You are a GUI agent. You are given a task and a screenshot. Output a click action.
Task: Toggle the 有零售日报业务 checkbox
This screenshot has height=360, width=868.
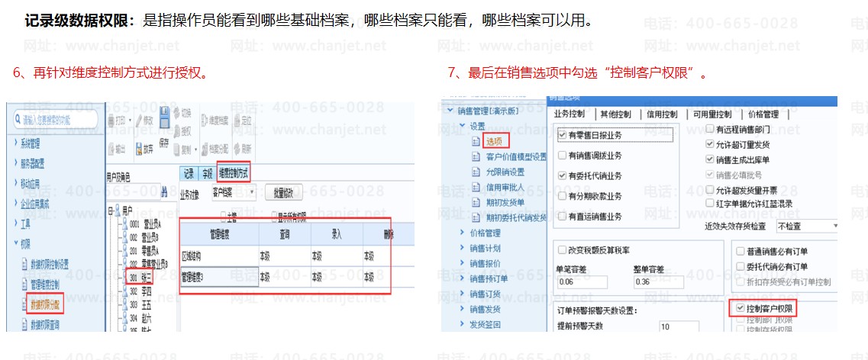tap(563, 135)
